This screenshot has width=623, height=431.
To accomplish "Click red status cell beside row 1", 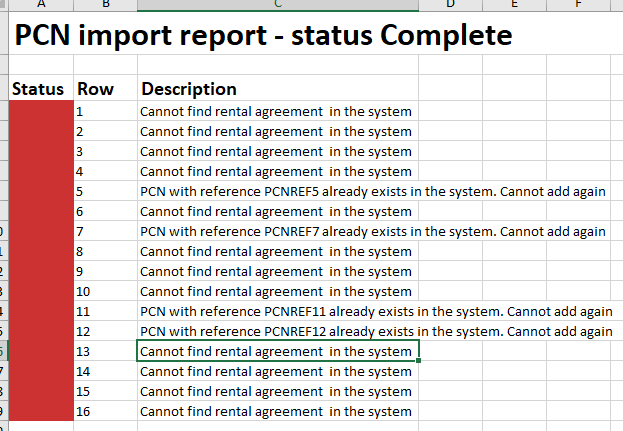I will tap(41, 111).
